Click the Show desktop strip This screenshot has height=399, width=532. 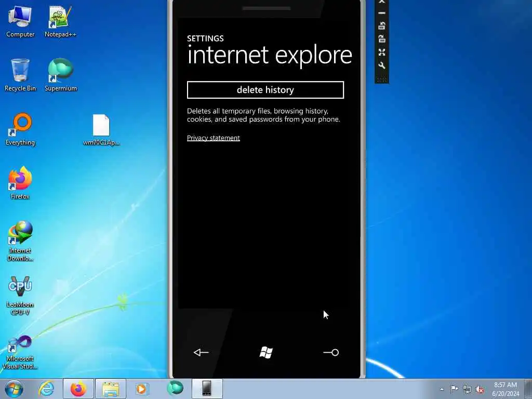tap(528, 389)
